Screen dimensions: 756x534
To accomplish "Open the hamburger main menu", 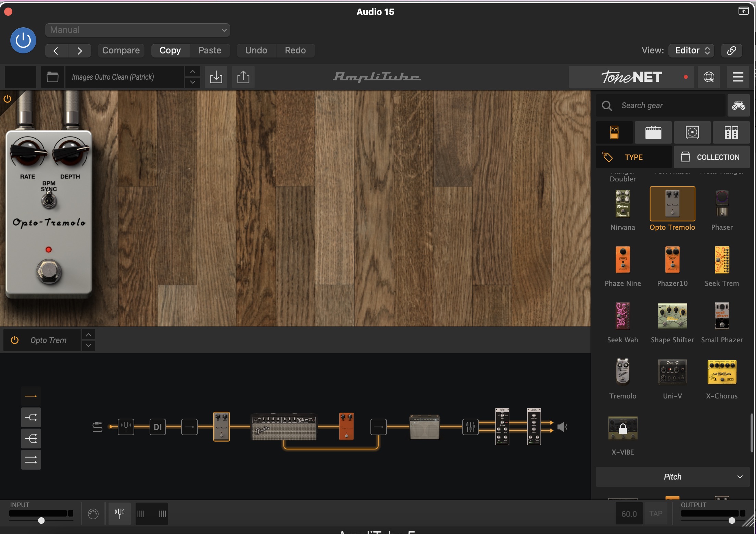I will (738, 77).
